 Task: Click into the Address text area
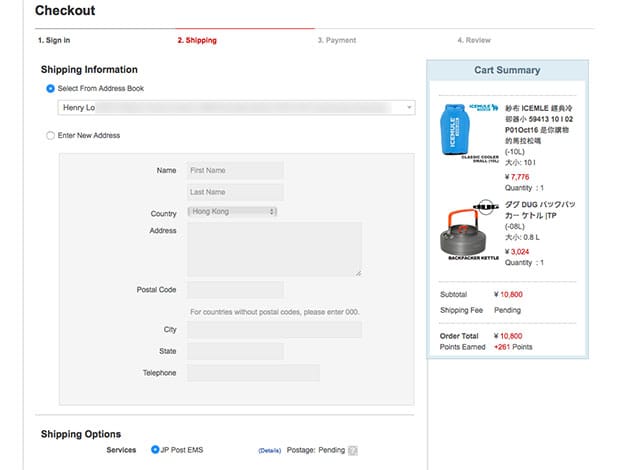[x=274, y=249]
